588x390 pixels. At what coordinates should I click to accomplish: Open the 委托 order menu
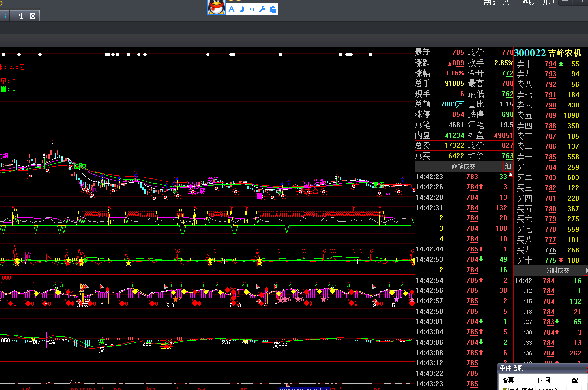[x=489, y=2]
